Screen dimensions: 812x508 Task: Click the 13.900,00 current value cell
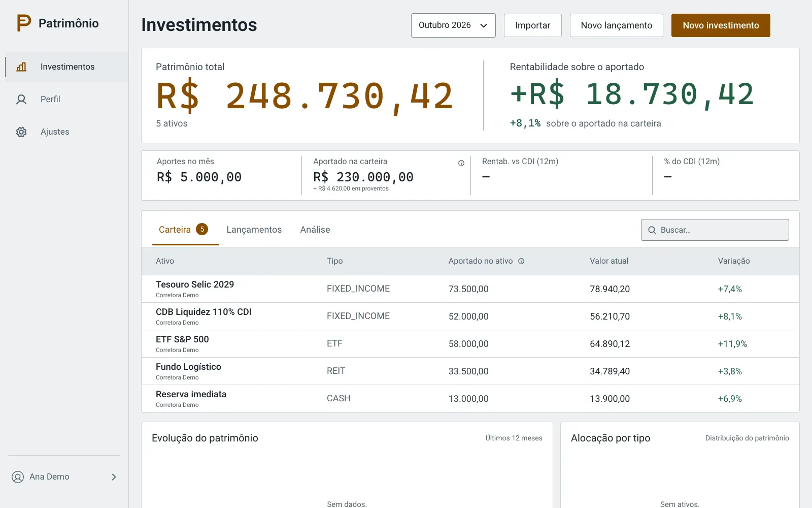(x=610, y=399)
